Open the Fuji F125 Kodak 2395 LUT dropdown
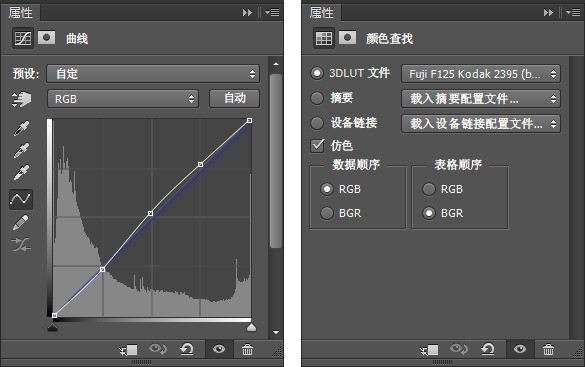The width and height of the screenshot is (585, 367). pyautogui.click(x=481, y=74)
